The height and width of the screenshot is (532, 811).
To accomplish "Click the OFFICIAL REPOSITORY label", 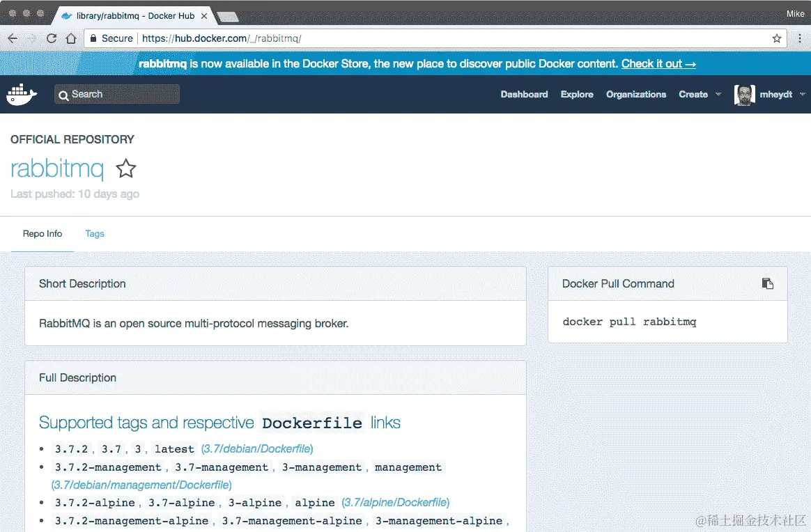I will click(72, 139).
